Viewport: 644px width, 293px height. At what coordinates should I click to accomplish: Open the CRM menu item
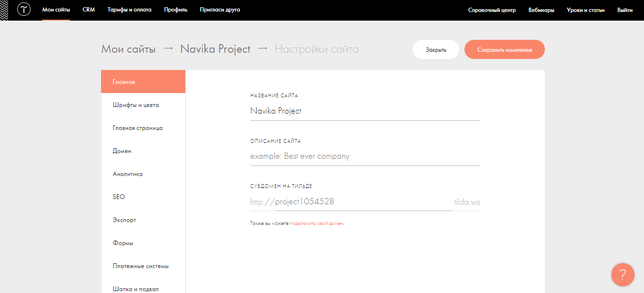click(x=89, y=10)
